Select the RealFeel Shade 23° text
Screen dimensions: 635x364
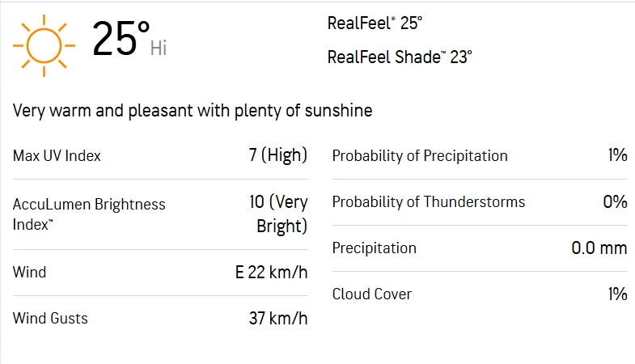point(400,57)
